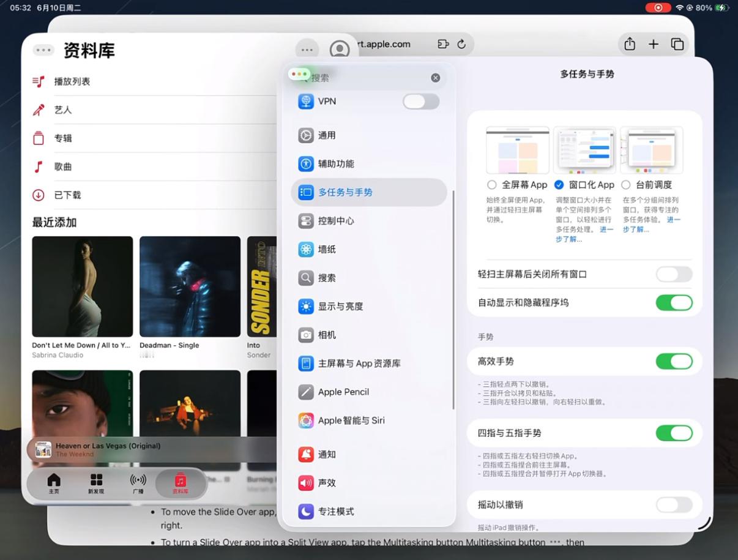Open 显示与亮度 settings icon
This screenshot has height=560, width=738.
pos(306,306)
